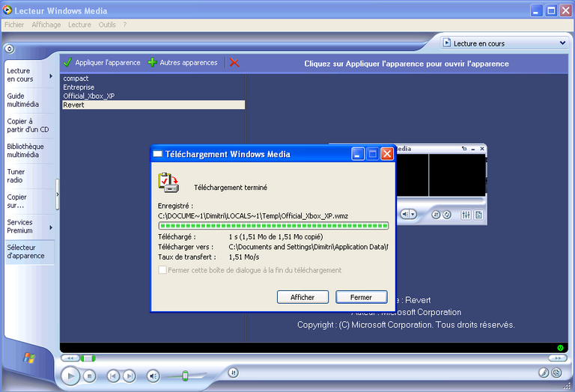Open the Fichier menu
Screen dimensions: 575x392
coord(14,25)
